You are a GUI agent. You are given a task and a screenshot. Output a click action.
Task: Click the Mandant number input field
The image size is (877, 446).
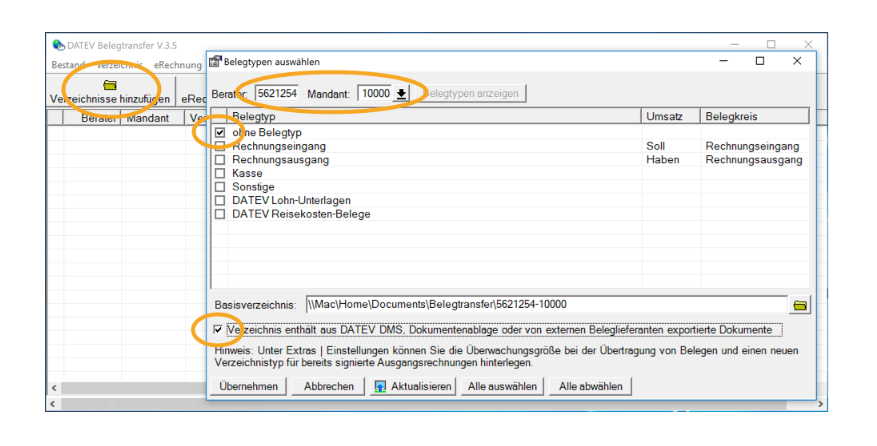point(375,93)
